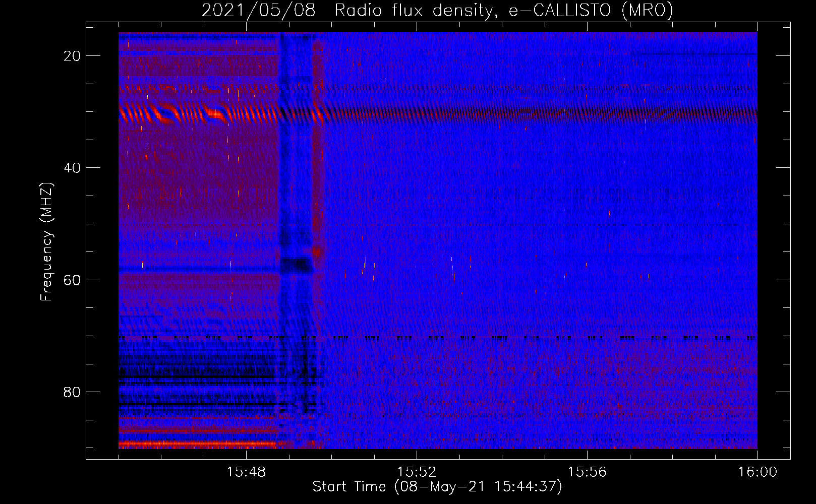The width and height of the screenshot is (816, 504).
Task: Click the 20 MHz frequency tick label
Action: [72, 56]
